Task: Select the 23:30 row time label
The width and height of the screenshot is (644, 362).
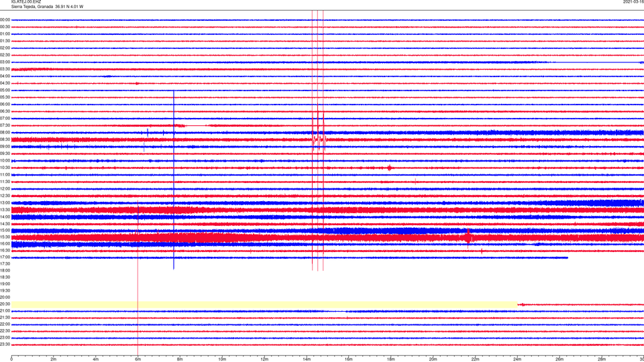Action: [5, 344]
